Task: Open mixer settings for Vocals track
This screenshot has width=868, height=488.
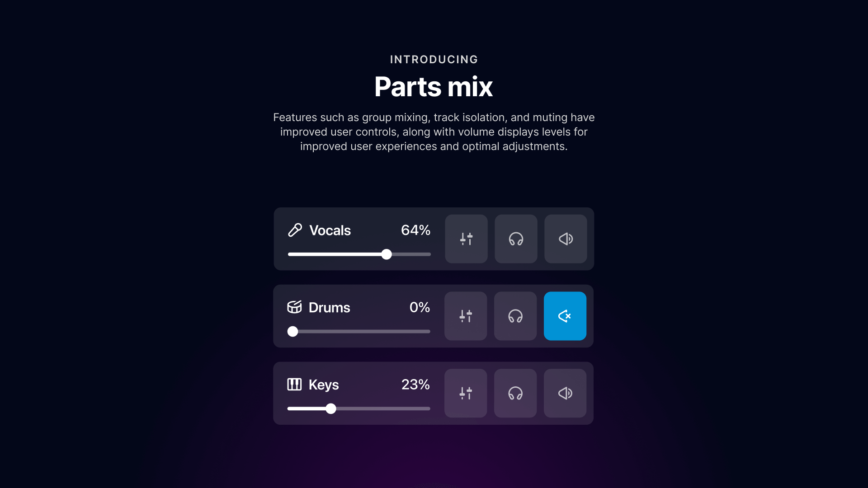Action: point(466,239)
